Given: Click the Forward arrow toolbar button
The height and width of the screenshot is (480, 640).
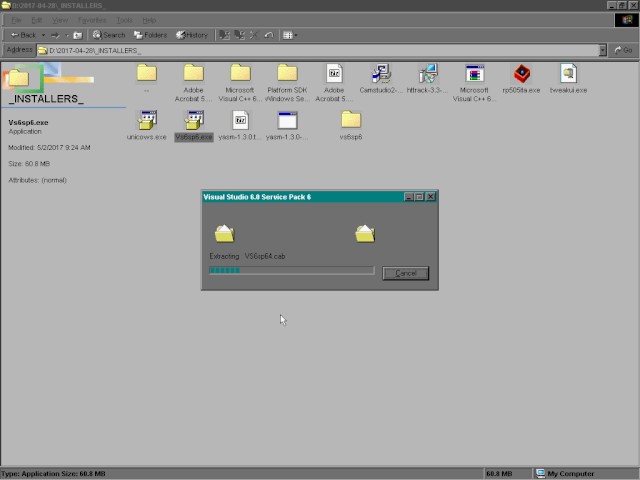Looking at the screenshot, I should [x=55, y=35].
